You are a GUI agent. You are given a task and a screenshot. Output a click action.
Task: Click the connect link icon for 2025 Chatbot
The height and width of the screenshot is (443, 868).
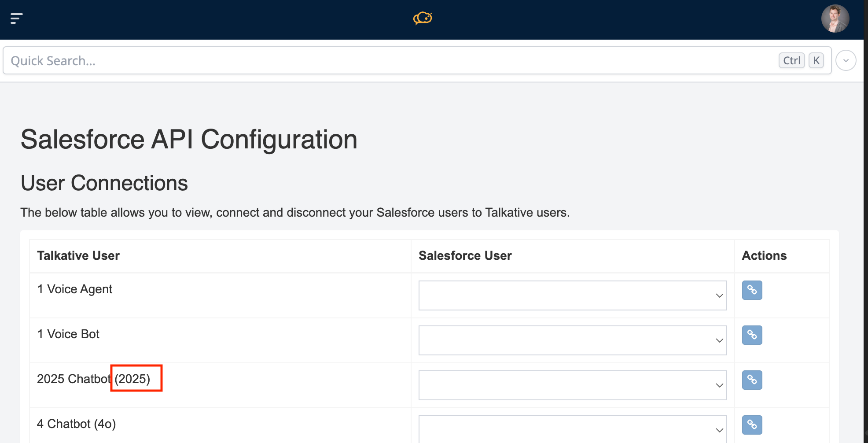click(752, 380)
